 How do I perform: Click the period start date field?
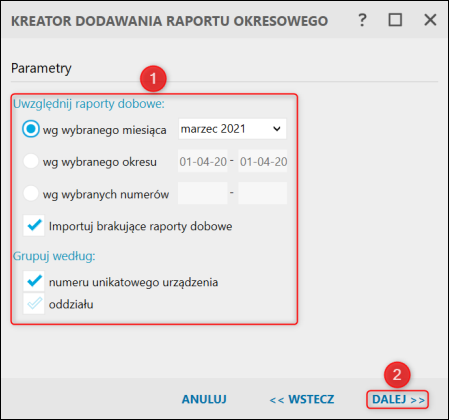click(203, 161)
